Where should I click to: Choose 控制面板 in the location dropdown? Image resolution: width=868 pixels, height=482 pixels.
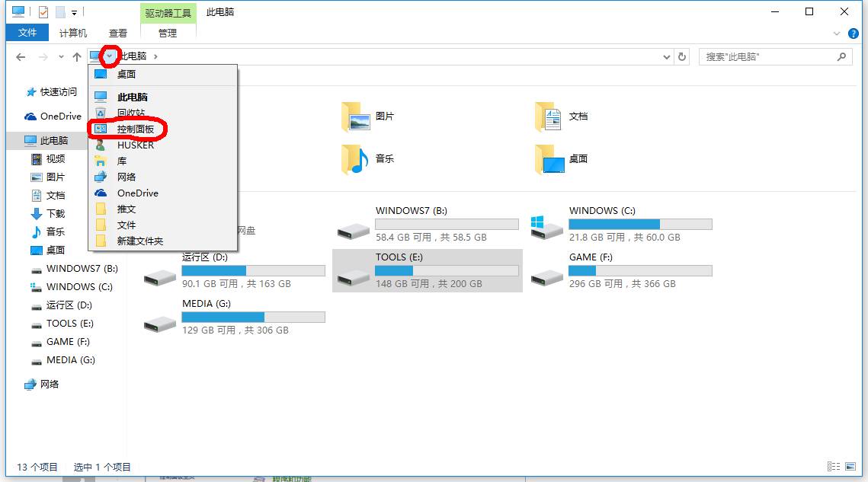point(135,129)
